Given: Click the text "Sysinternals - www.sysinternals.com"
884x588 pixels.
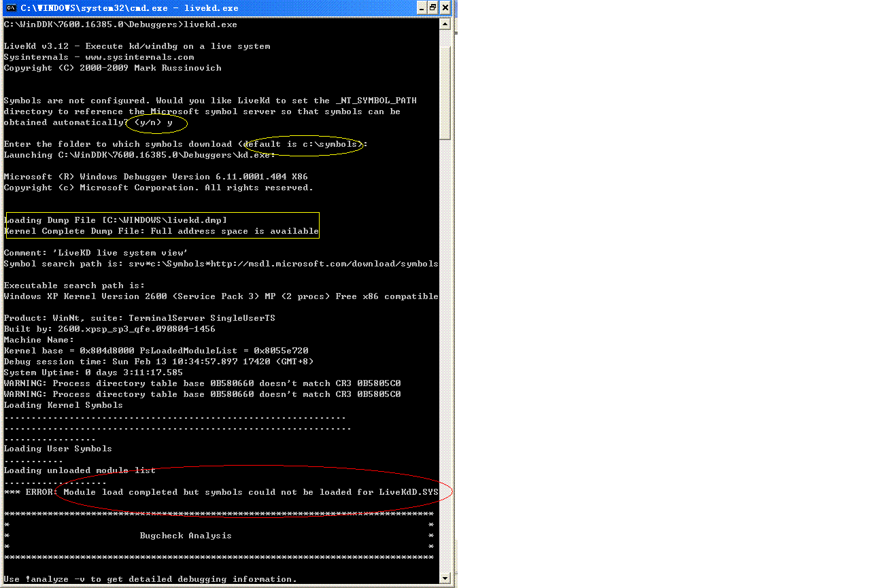Looking at the screenshot, I should [x=99, y=57].
